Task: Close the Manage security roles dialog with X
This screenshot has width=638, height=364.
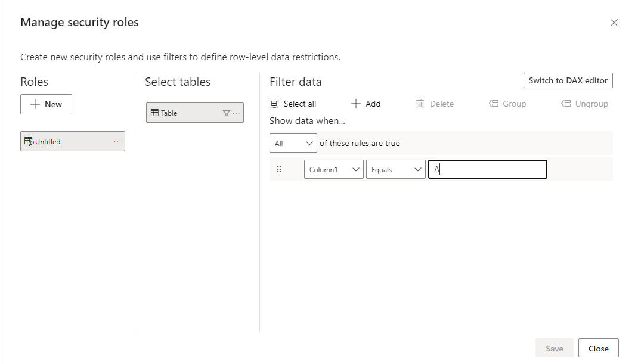Action: tap(614, 23)
